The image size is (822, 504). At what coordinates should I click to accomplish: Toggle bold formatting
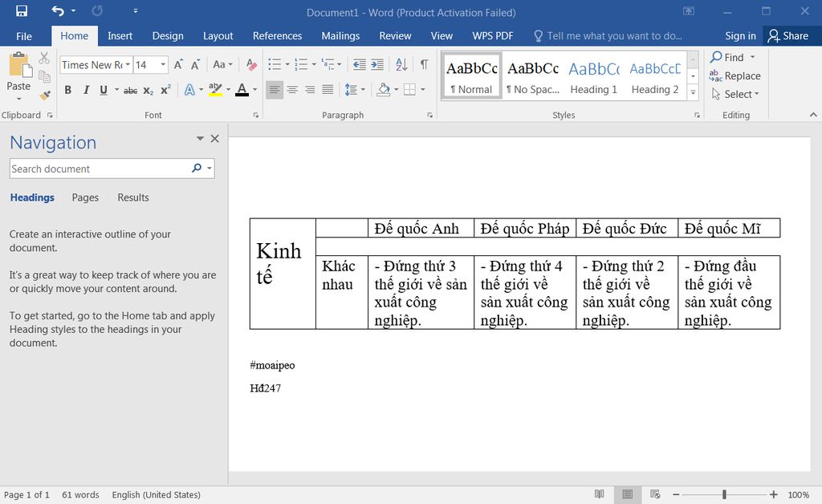pyautogui.click(x=67, y=90)
